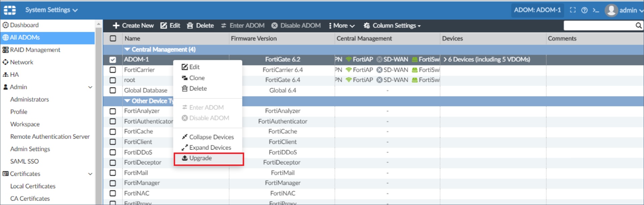Toggle full screen mode icon
644x205 pixels.
click(573, 10)
